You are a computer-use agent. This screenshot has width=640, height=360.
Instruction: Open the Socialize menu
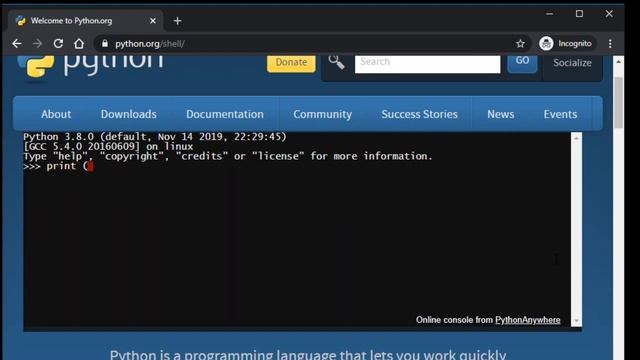click(x=572, y=63)
